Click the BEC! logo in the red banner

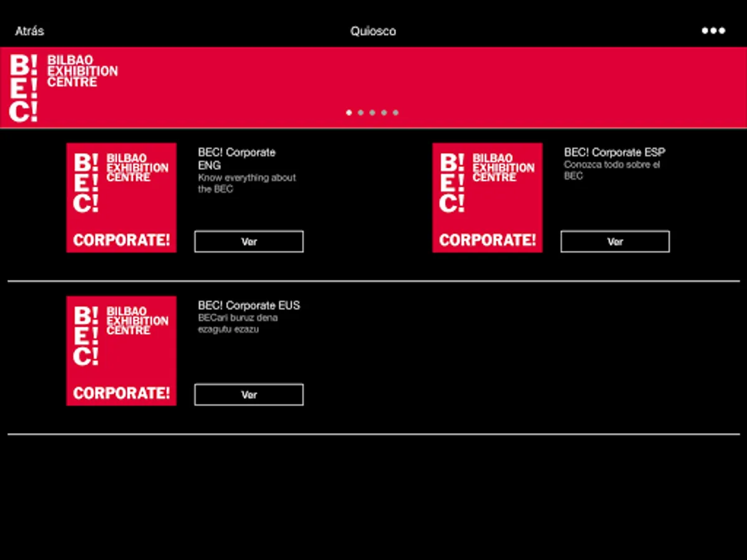[x=24, y=88]
